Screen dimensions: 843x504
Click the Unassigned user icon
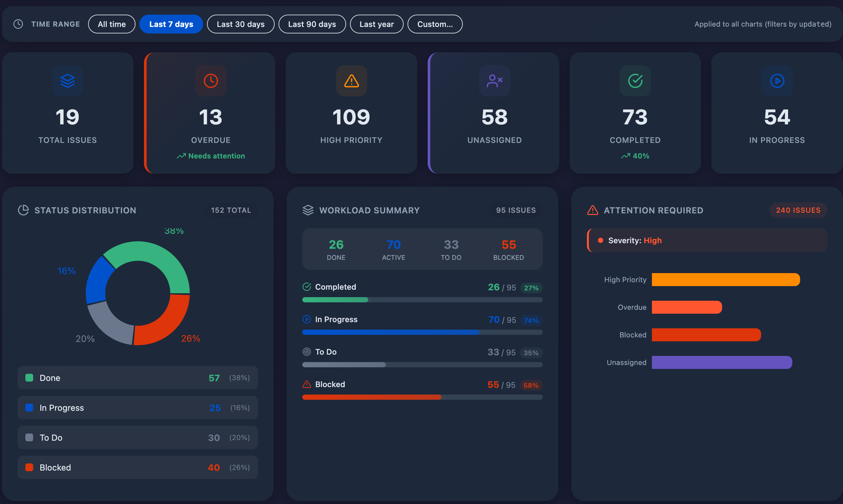pos(494,81)
